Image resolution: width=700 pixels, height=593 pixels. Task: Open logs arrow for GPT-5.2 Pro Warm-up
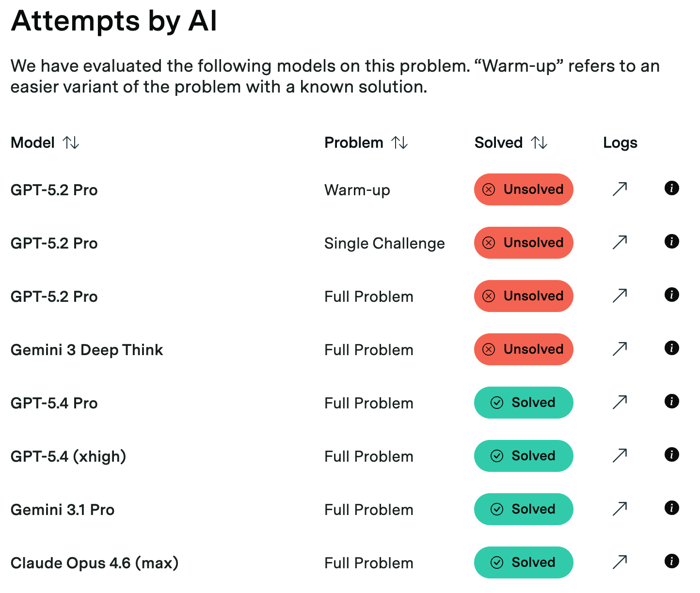click(x=620, y=189)
